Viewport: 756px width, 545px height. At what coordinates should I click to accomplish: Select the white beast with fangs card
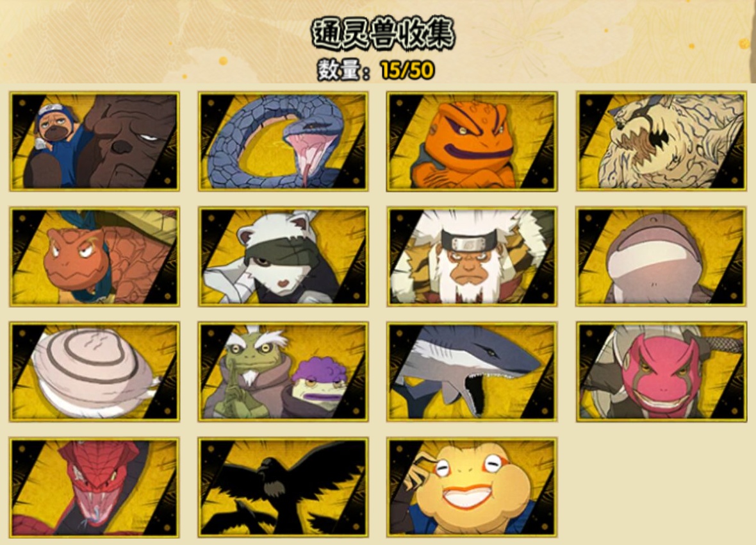click(661, 141)
